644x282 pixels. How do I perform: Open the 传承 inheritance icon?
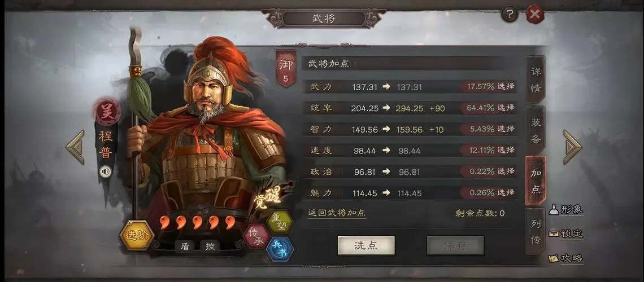pos(256,236)
